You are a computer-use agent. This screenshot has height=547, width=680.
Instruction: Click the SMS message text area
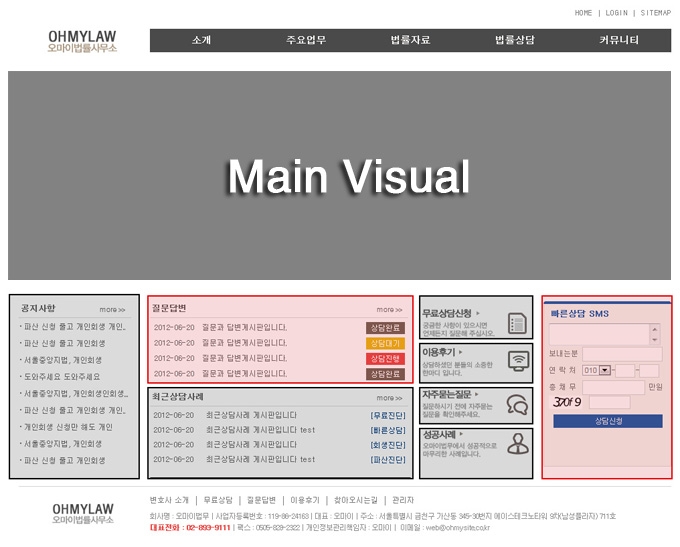(598, 334)
